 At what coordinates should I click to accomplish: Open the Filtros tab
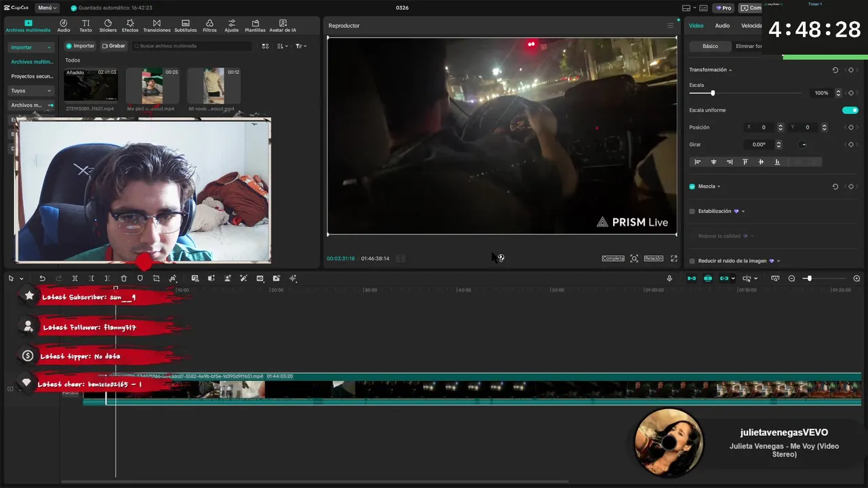coord(210,26)
